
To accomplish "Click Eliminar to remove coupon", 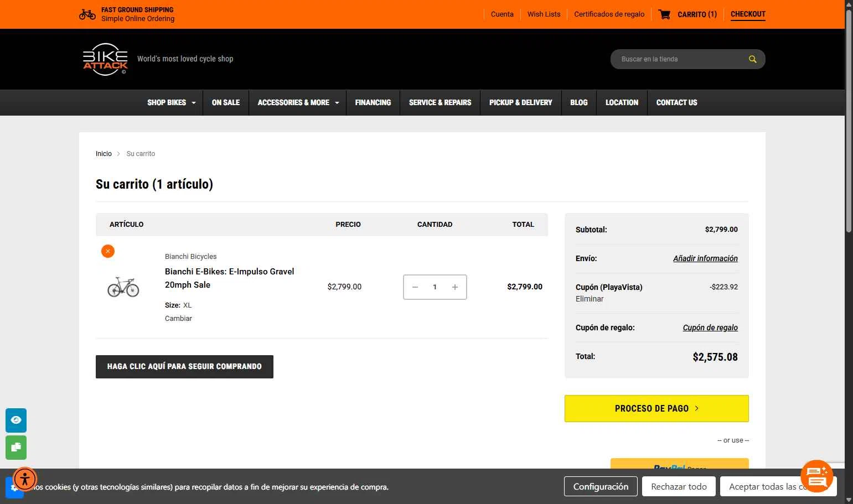I will [x=590, y=299].
